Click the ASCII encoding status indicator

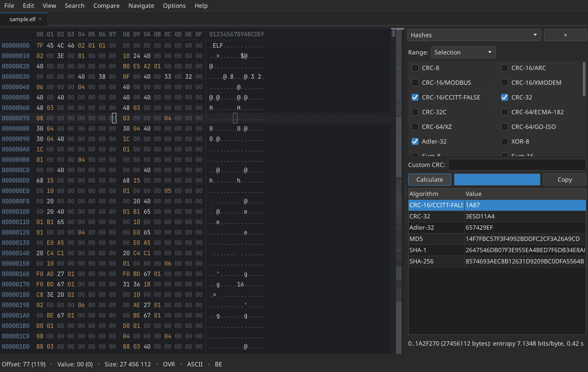pyautogui.click(x=195, y=364)
